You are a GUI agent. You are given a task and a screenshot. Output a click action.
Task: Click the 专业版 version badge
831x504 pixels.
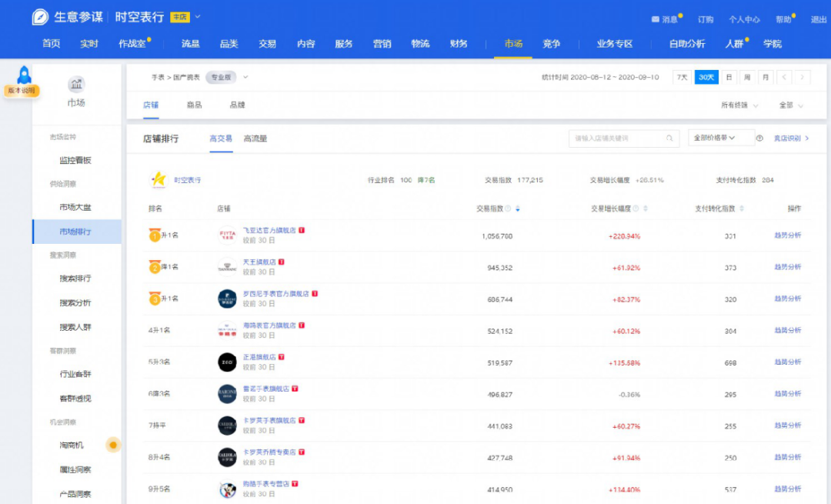[x=221, y=78]
